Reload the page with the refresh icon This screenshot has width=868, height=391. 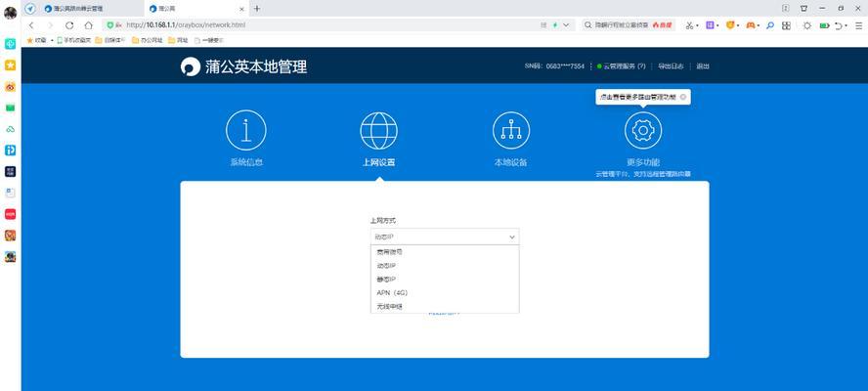click(69, 25)
